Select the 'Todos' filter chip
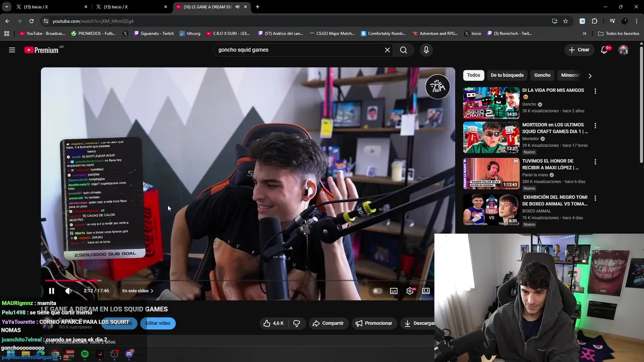Screen dimensions: 644x362 (473, 75)
